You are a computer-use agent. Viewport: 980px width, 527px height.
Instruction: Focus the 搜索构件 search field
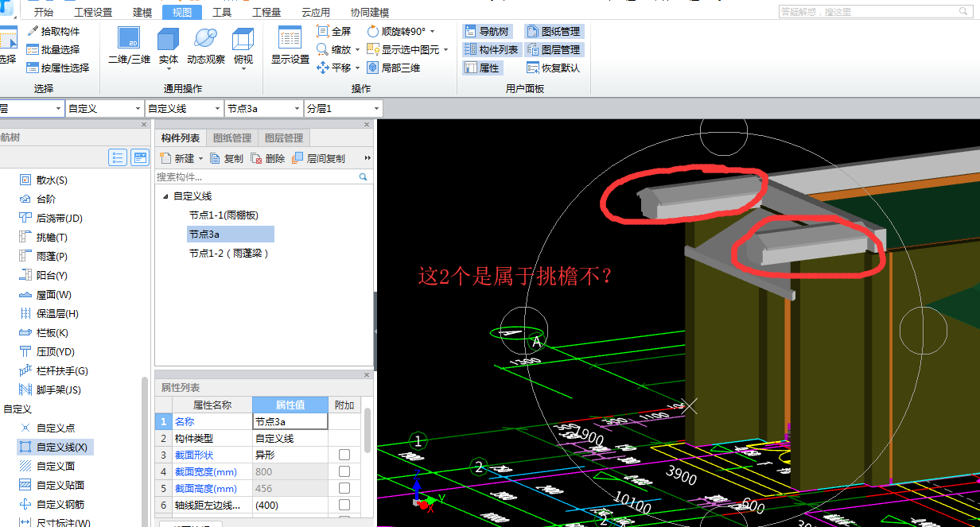(x=256, y=176)
